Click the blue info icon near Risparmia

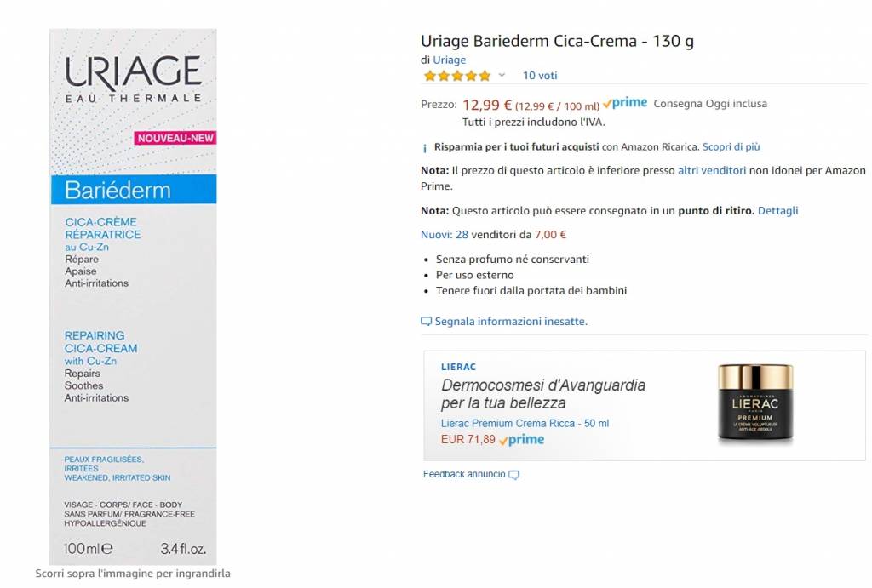[425, 148]
